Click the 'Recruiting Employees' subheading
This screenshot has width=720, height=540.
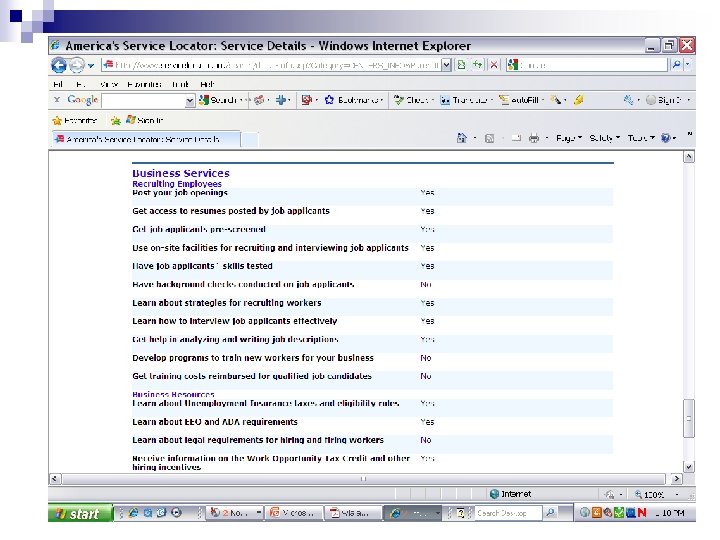177,184
